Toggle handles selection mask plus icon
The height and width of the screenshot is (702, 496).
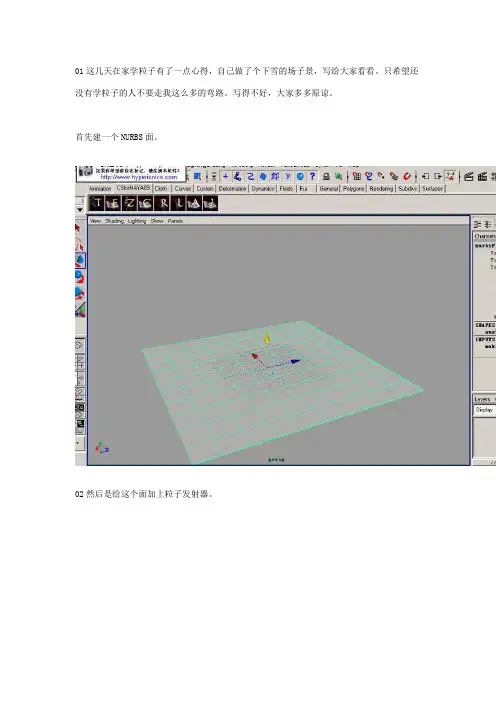[x=226, y=176]
